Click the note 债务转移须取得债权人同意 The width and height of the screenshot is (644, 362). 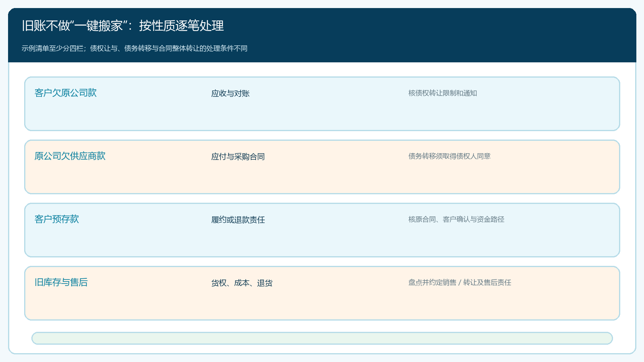[450, 156]
